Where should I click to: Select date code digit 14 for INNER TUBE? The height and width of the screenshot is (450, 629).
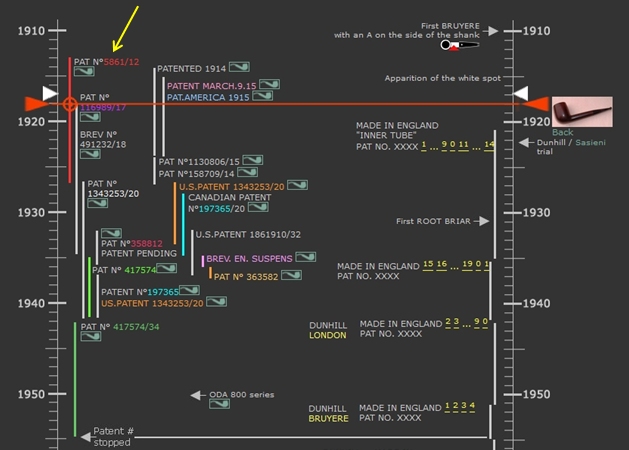[489, 145]
